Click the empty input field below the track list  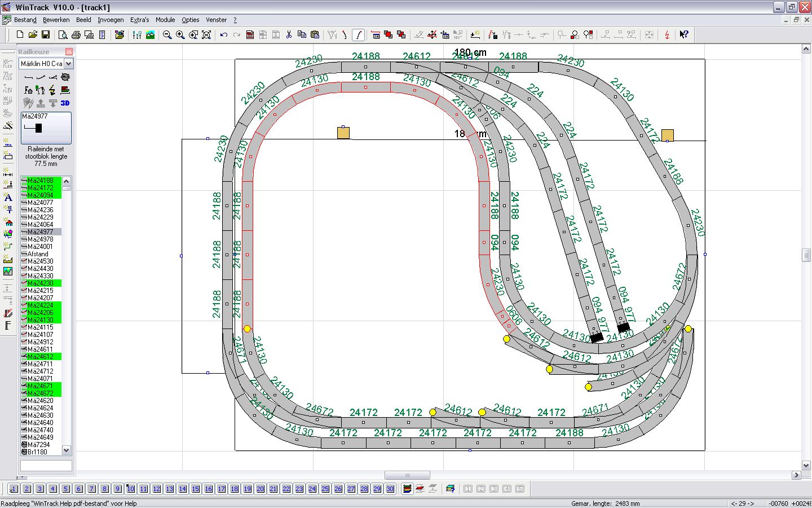pos(46,466)
